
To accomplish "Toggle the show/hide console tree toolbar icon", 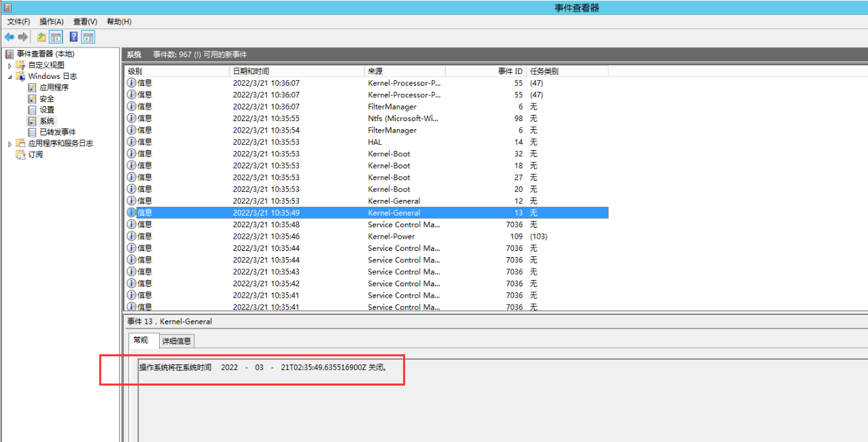I will tap(56, 37).
